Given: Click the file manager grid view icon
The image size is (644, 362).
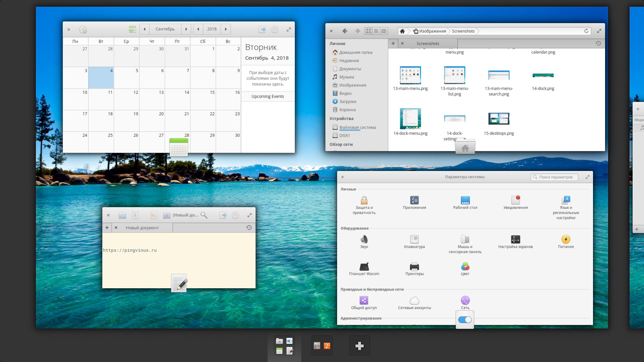Looking at the screenshot, I should 368,31.
